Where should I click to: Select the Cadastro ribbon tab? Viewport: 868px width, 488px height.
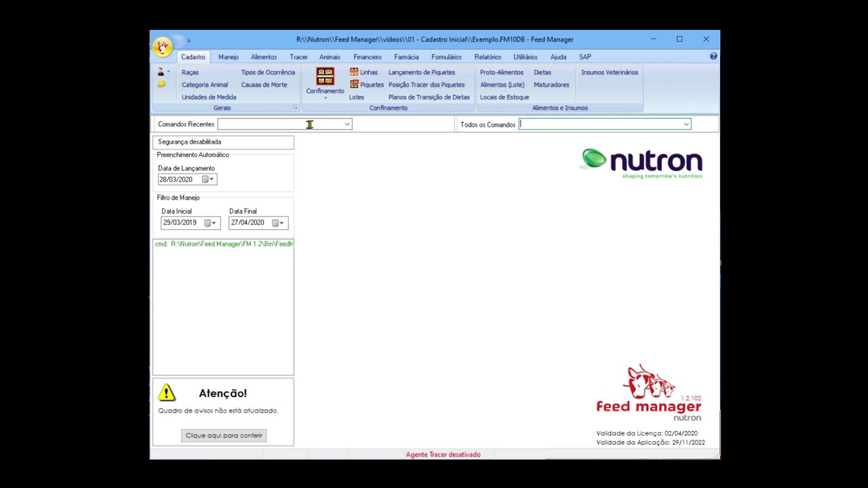193,57
